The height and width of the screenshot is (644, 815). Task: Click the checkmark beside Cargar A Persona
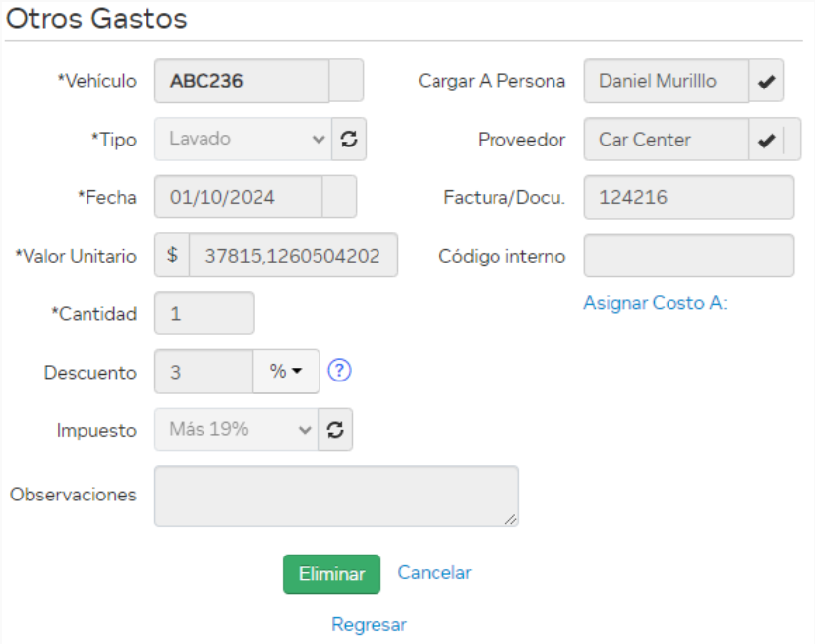tap(766, 81)
